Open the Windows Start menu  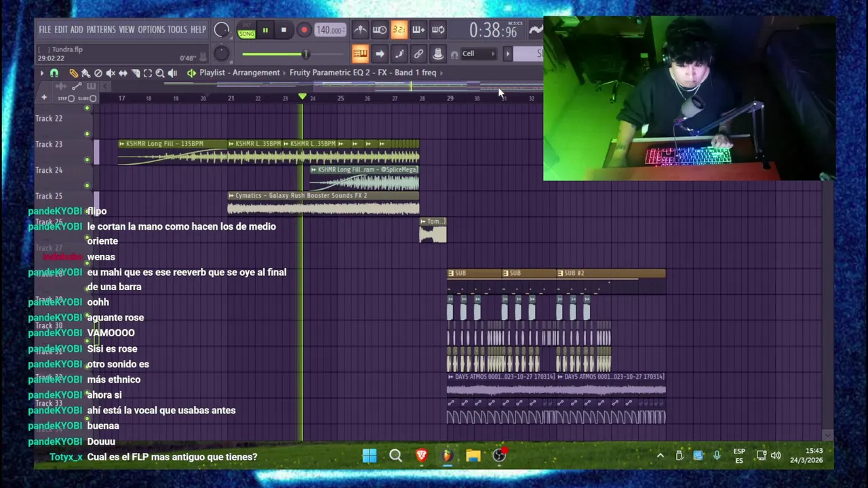click(370, 456)
